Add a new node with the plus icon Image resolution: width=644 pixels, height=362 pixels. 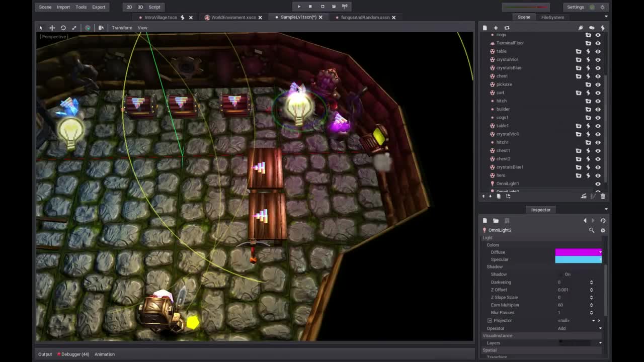[496, 28]
